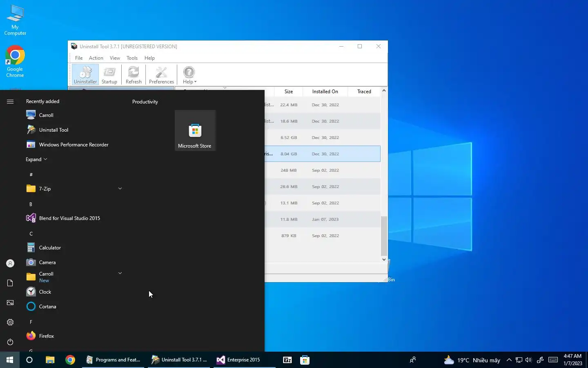Launch Firefox from app list

(x=73, y=336)
